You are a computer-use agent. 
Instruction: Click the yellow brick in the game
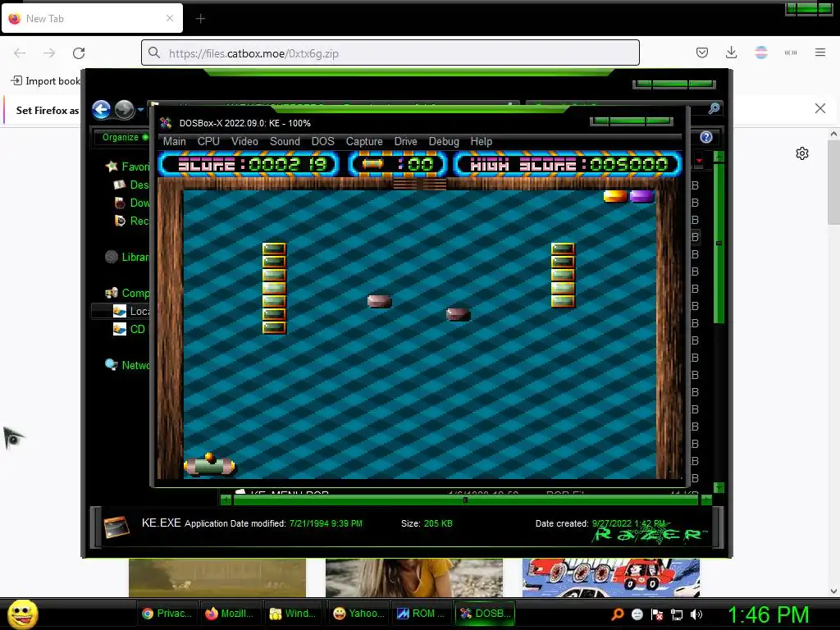pos(615,196)
